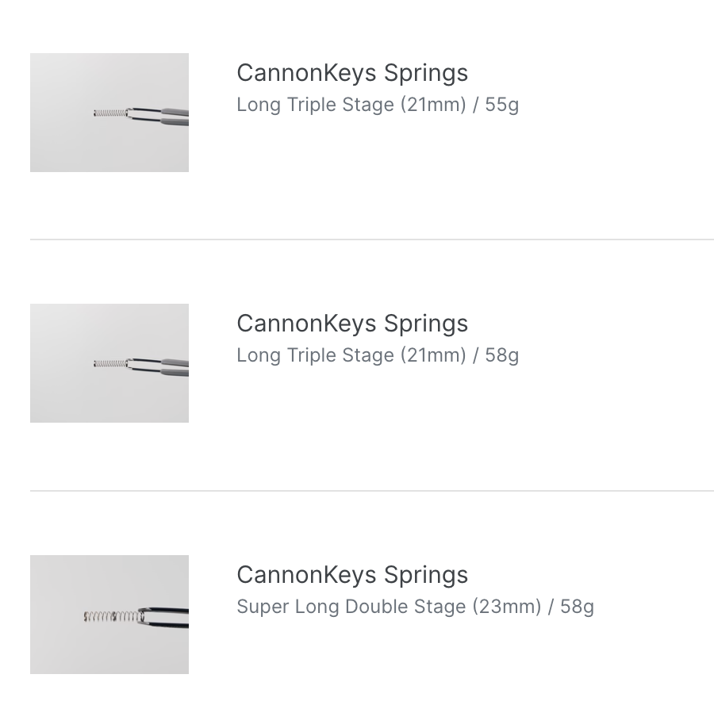Click the divider line above the Super Long item
Image resolution: width=714 pixels, height=728 pixels.
[371, 490]
